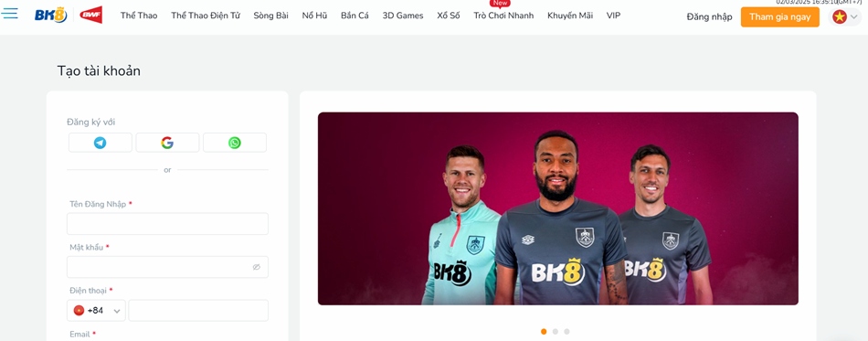Viewport: 868px width, 341px height.
Task: Select the third carousel dot
Action: point(566,332)
